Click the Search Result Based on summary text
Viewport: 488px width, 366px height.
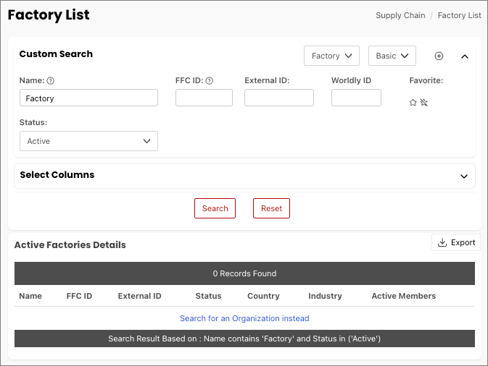pyautogui.click(x=244, y=339)
